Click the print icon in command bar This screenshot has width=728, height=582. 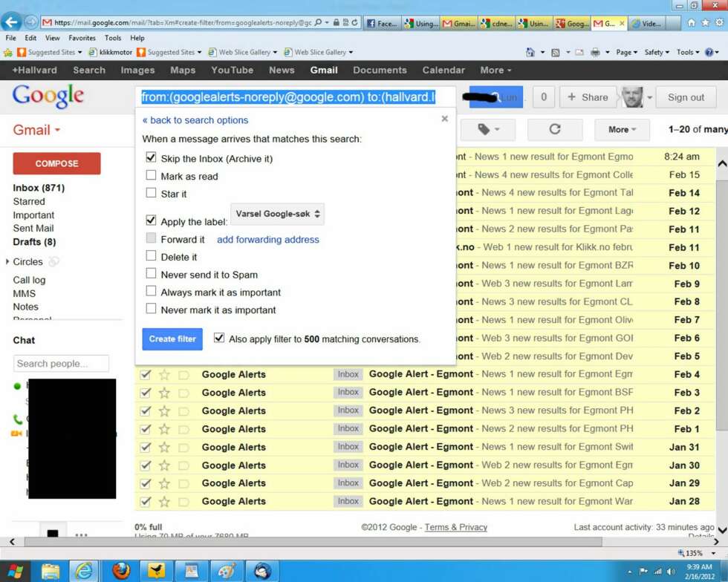(595, 53)
